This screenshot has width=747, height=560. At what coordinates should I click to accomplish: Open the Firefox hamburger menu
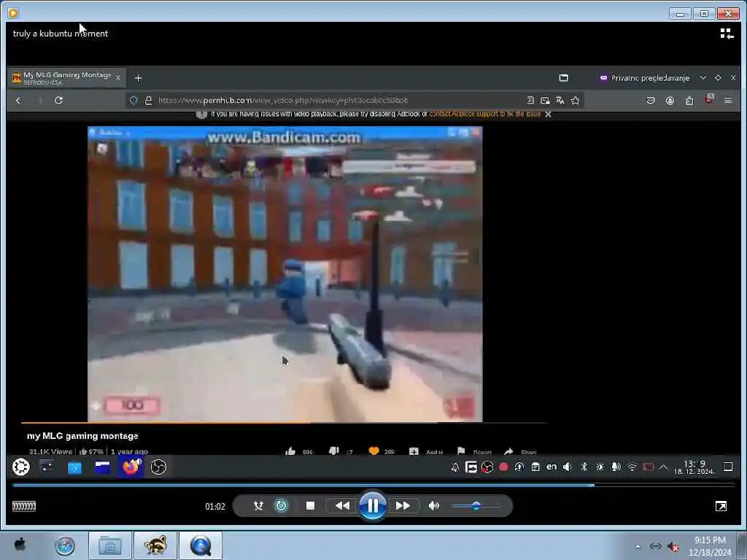click(x=728, y=101)
